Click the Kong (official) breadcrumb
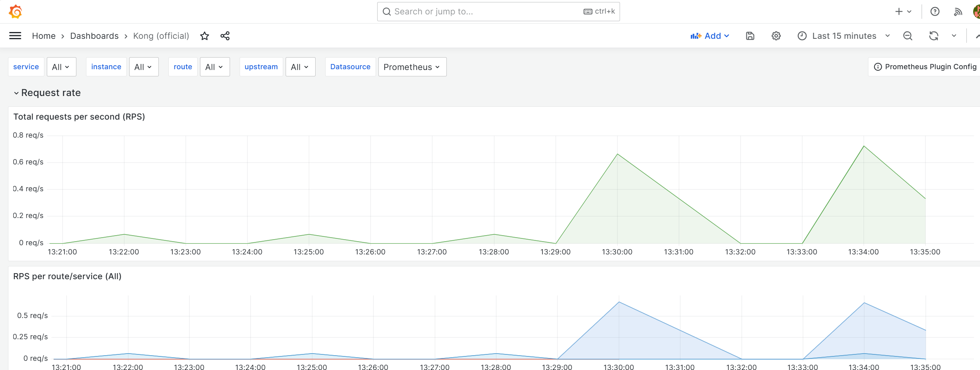 [161, 36]
